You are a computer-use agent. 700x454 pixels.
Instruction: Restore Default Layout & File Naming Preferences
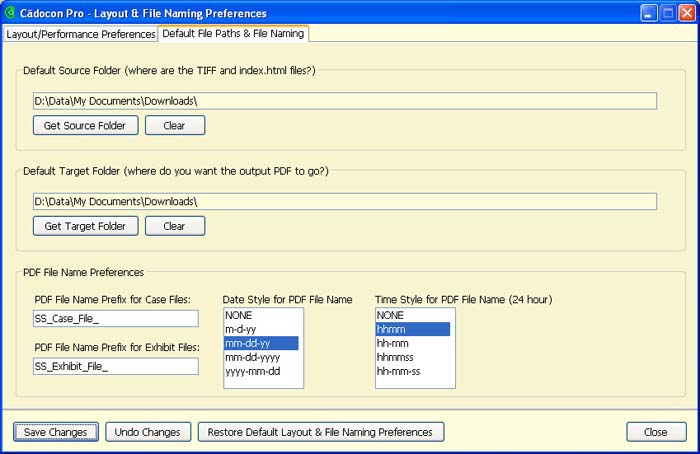click(x=321, y=432)
